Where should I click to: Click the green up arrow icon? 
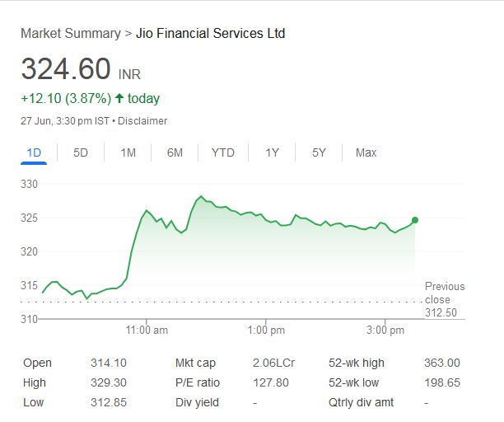[119, 99]
